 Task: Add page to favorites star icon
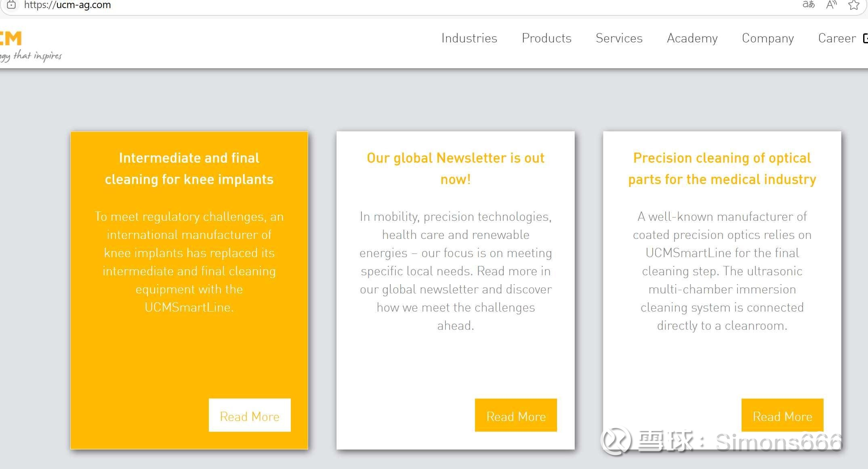[x=853, y=5]
